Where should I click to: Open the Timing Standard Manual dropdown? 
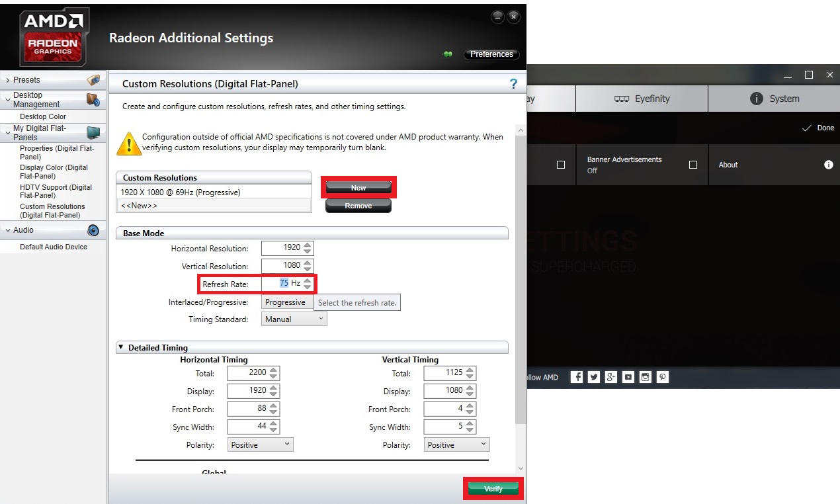(x=294, y=319)
